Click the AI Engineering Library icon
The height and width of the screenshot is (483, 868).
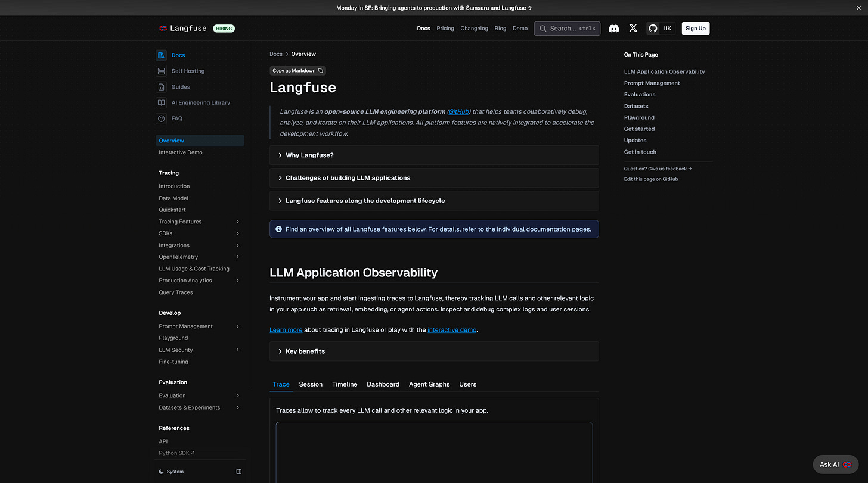[x=161, y=102]
